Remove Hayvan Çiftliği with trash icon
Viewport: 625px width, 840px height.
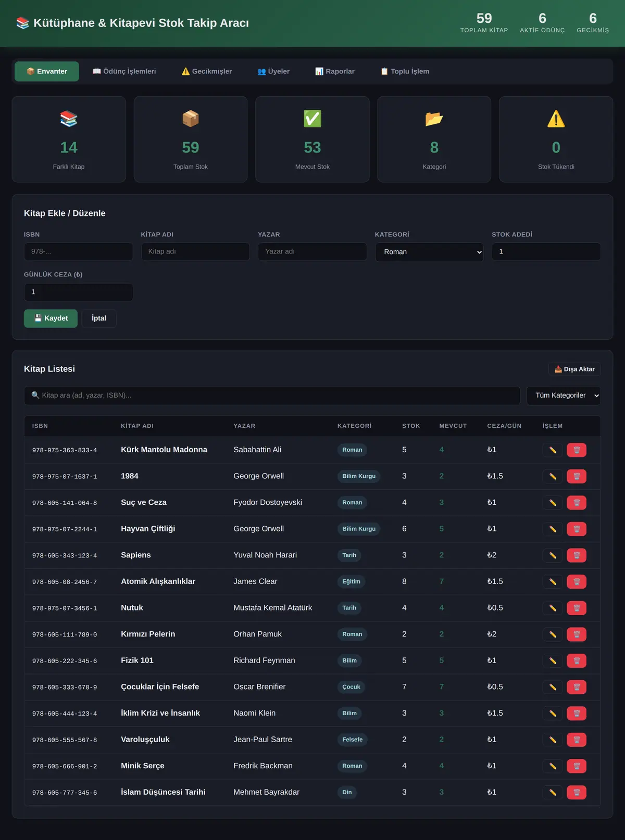click(x=577, y=529)
